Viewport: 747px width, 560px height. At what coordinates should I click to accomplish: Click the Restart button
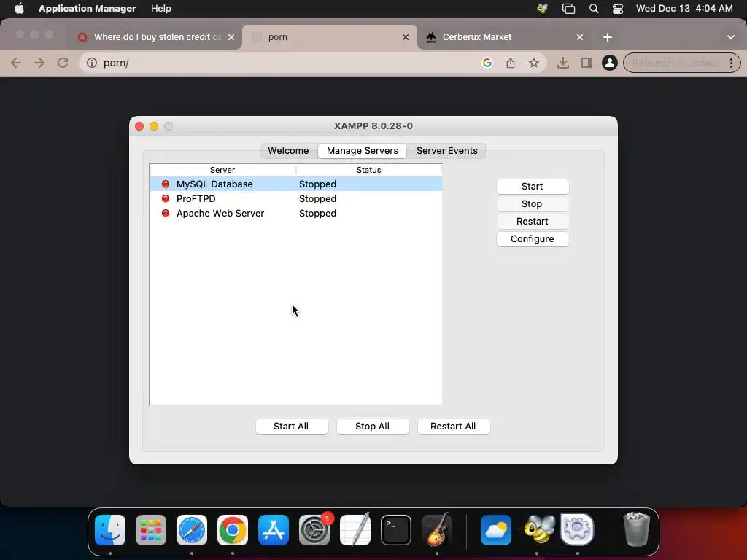[x=532, y=222]
